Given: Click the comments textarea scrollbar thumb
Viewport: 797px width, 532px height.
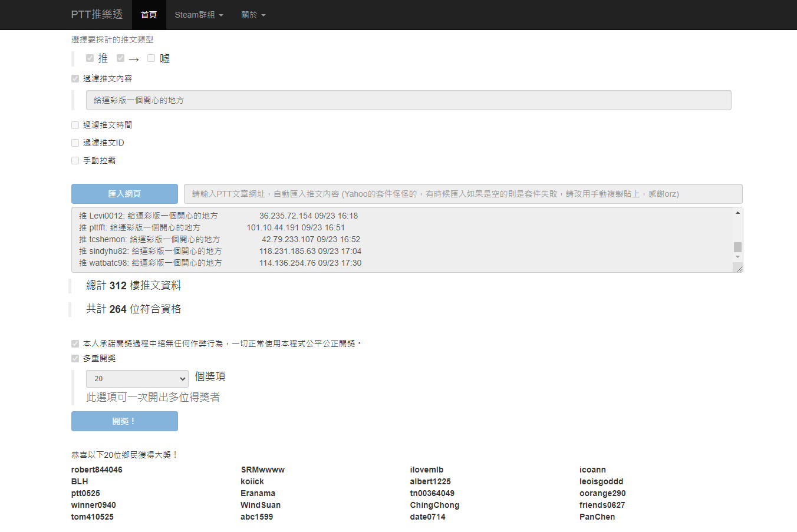Looking at the screenshot, I should [x=737, y=247].
